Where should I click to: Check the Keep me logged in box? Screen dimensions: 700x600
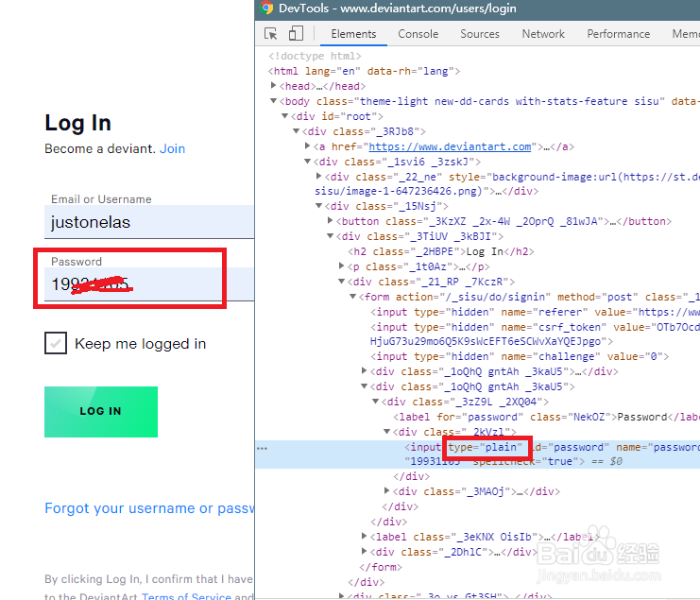pos(56,343)
